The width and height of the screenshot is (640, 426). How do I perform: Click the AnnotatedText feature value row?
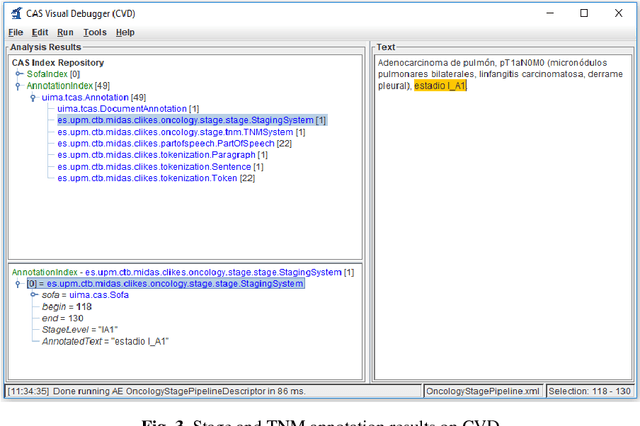tap(105, 341)
